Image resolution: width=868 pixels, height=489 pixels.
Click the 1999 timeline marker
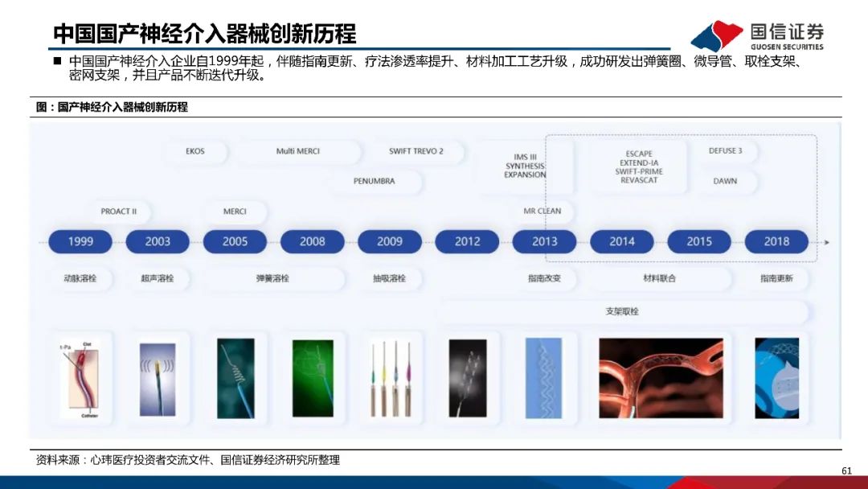click(80, 241)
